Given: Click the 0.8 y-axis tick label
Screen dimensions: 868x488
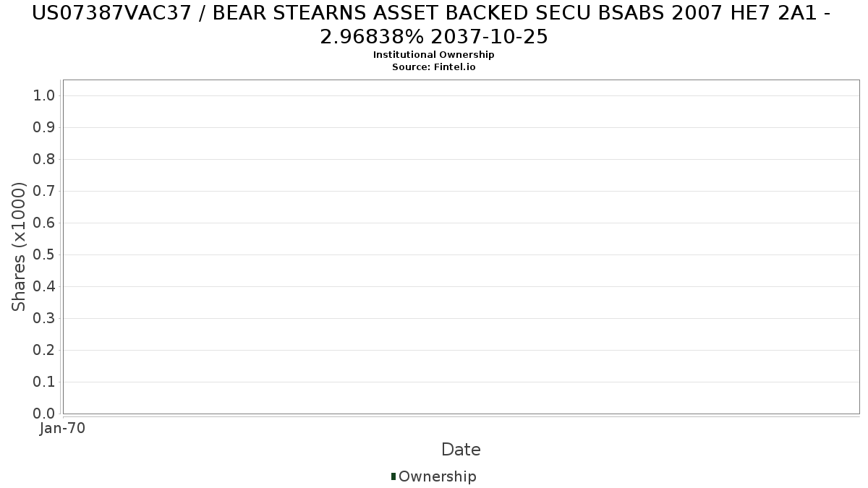Looking at the screenshot, I should tap(44, 160).
